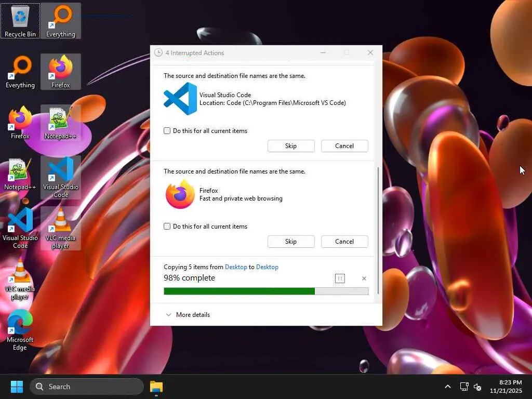This screenshot has height=399, width=532.
Task: Select the unhighlighted Notepad++ desktop shortcut
Action: click(20, 174)
